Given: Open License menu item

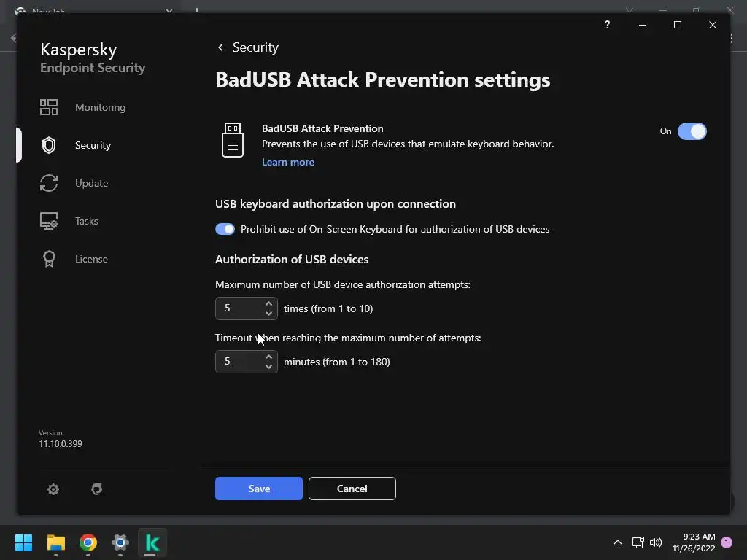Looking at the screenshot, I should 91,259.
